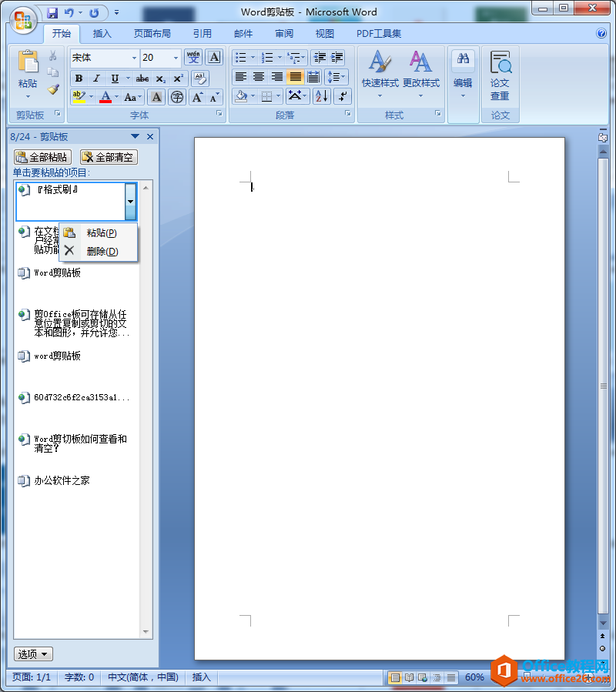616x692 pixels.
Task: Show or hide paragraph marks
Action: [x=343, y=96]
